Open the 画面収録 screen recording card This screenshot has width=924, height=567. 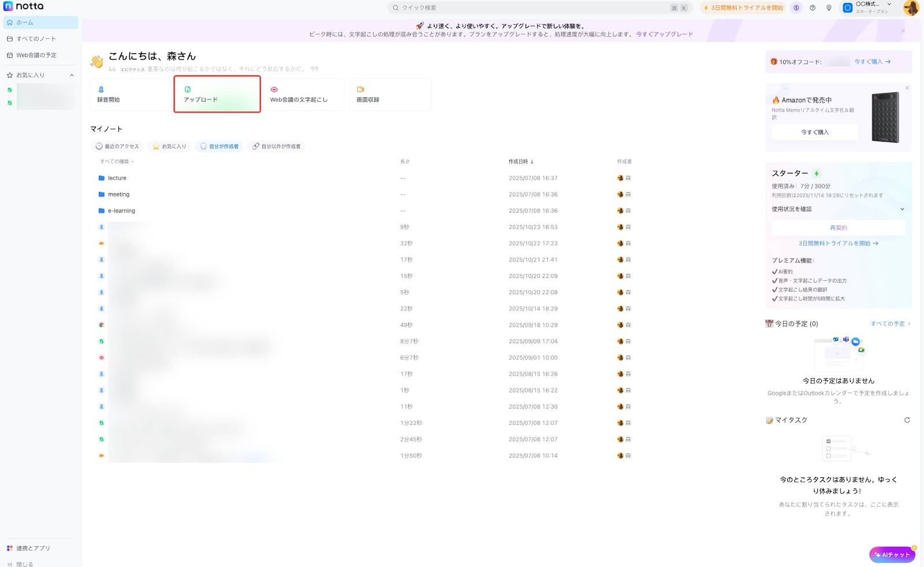(x=390, y=95)
